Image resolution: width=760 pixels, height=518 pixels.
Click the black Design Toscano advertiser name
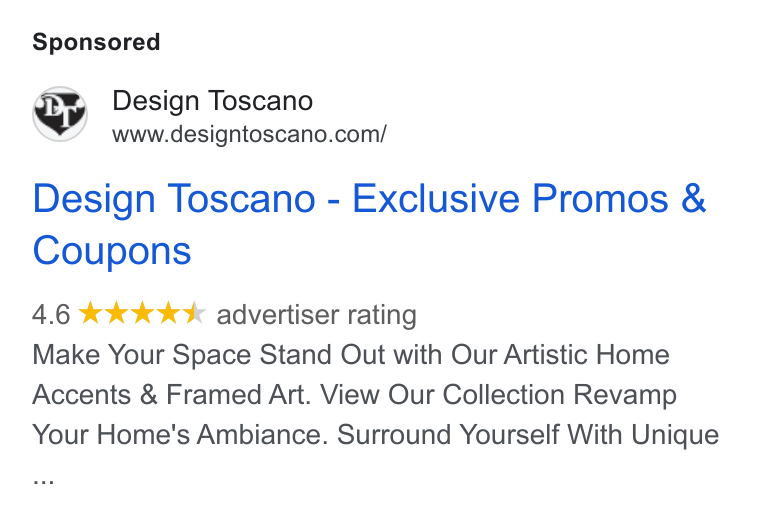point(212,101)
